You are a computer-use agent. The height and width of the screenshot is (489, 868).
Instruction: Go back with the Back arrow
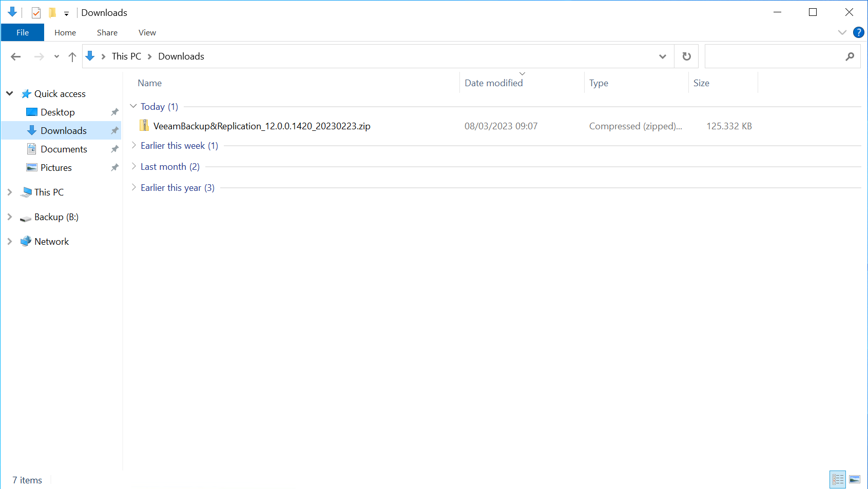16,56
